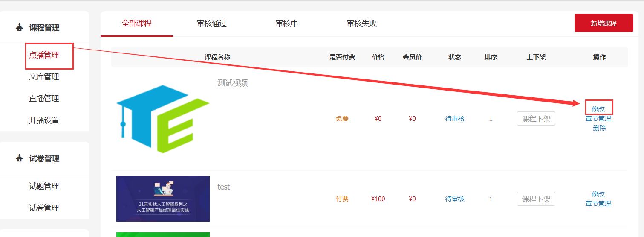The image size is (644, 237).
Task: Open 点播管理 in the sidebar
Action: coord(44,55)
